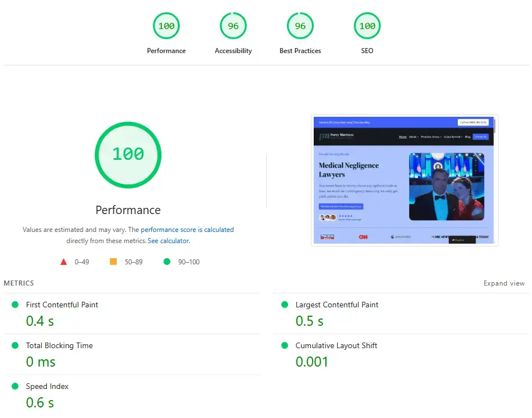Click the Performance score gauge at top
Screen dimensions: 532x418
[166, 26]
